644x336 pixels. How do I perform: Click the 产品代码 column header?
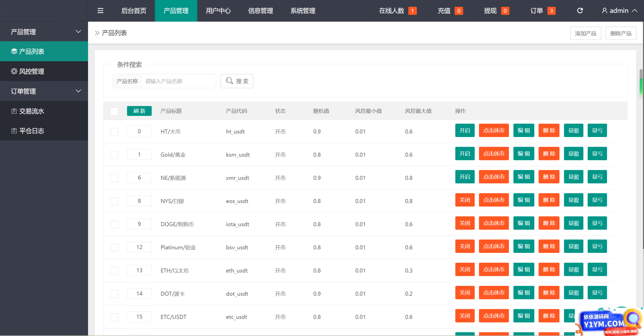236,111
